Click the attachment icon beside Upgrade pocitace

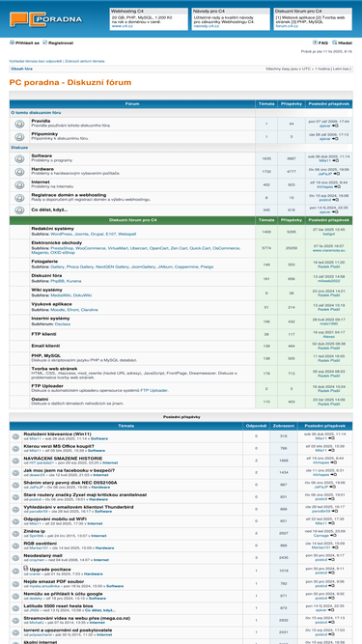click(26, 569)
